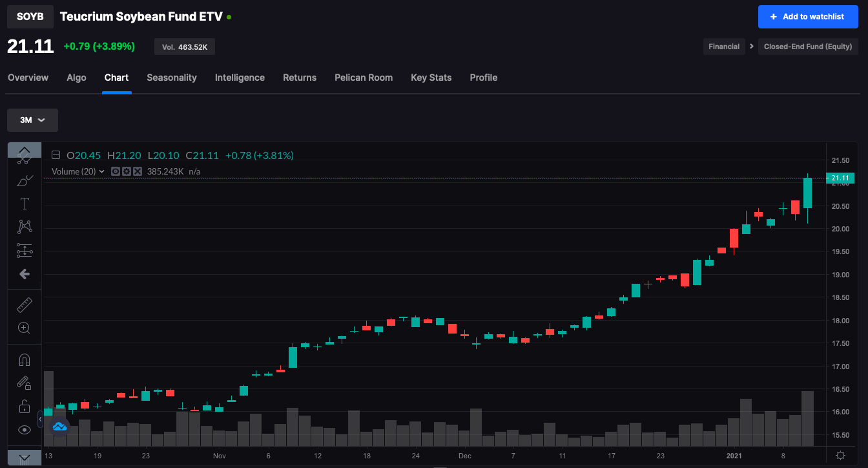Remove the Volume indicator with X

pyautogui.click(x=138, y=171)
